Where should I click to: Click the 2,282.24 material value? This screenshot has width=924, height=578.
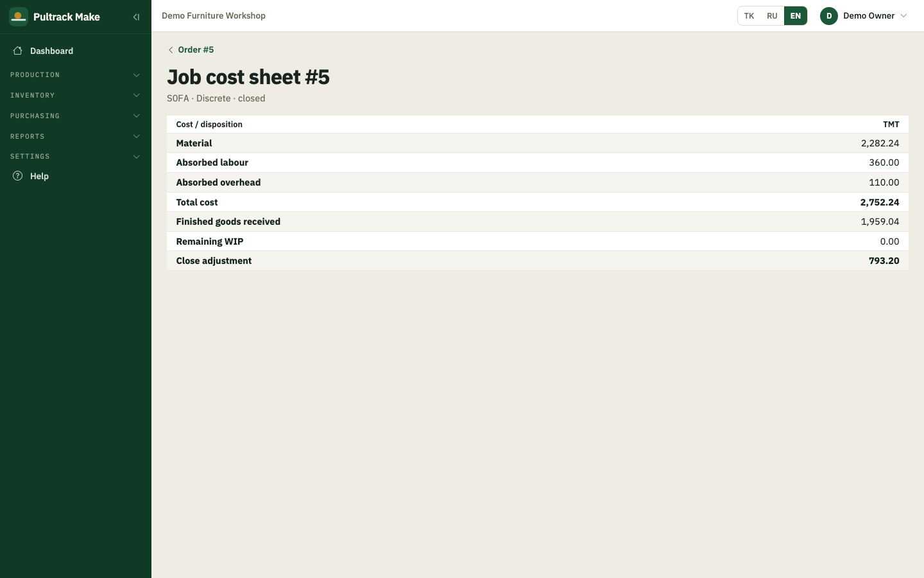point(880,143)
